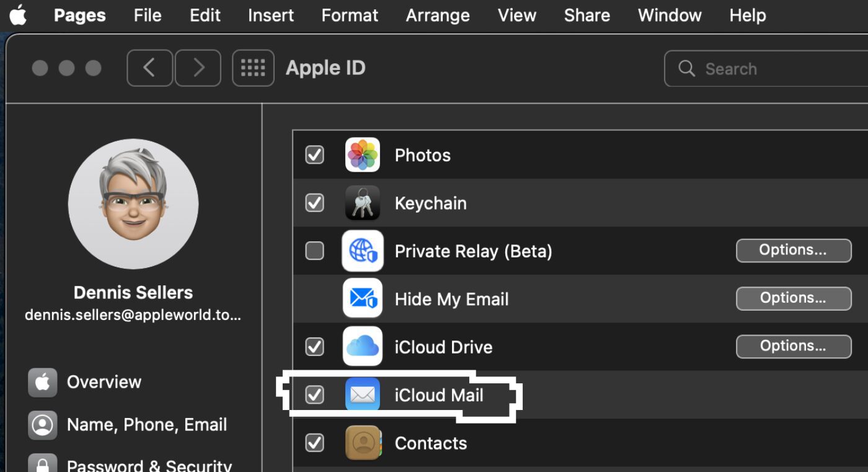
Task: Open the Arrange menu
Action: (438, 16)
